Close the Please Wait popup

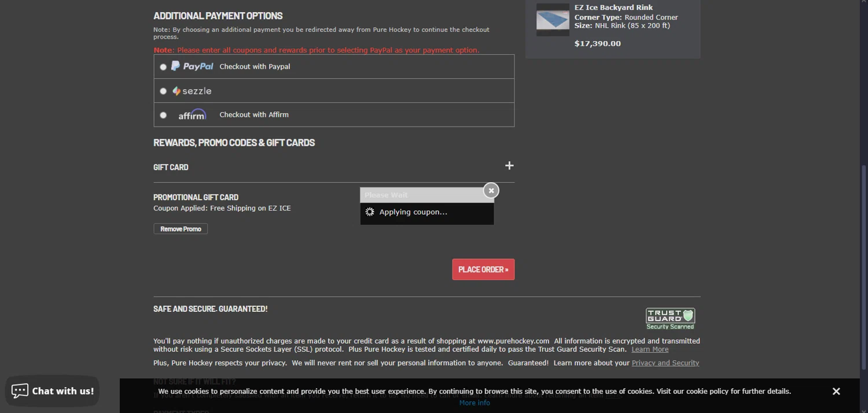click(491, 190)
